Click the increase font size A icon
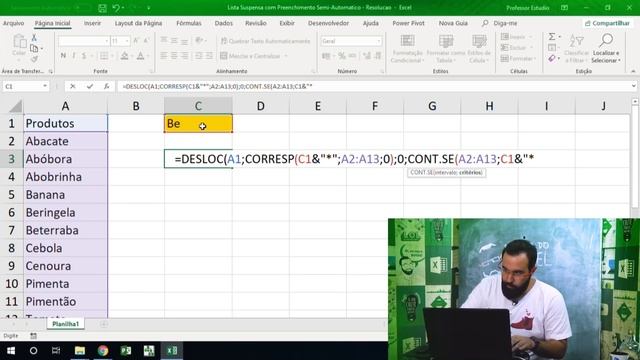The image size is (640, 360). [136, 40]
